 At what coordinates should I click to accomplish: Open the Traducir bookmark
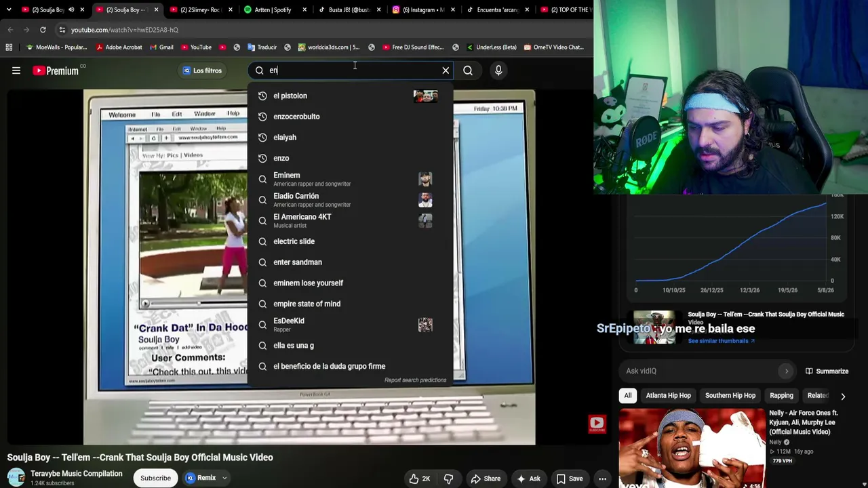tap(262, 47)
